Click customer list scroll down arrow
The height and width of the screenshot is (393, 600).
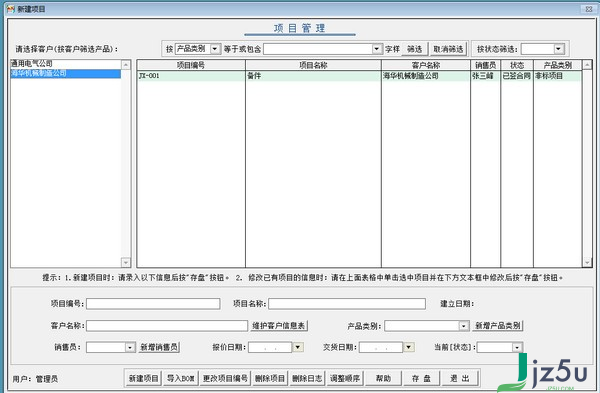[126, 263]
